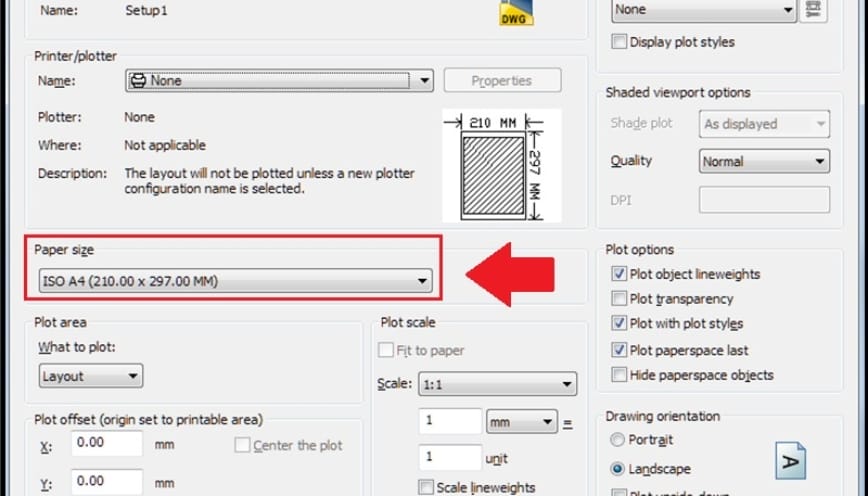Click the Setup1 page setup name text
This screenshot has height=496, width=868.
146,11
